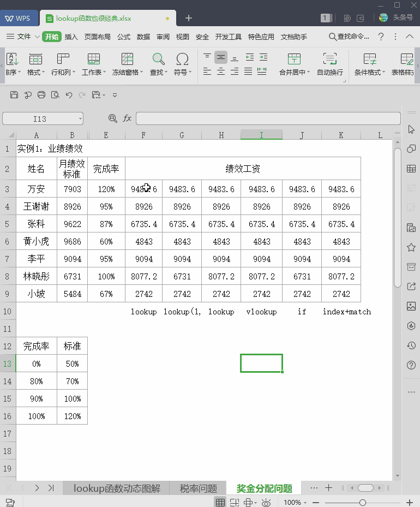Click the picture icon in right sidebar
This screenshot has width=420, height=507.
coord(411,306)
